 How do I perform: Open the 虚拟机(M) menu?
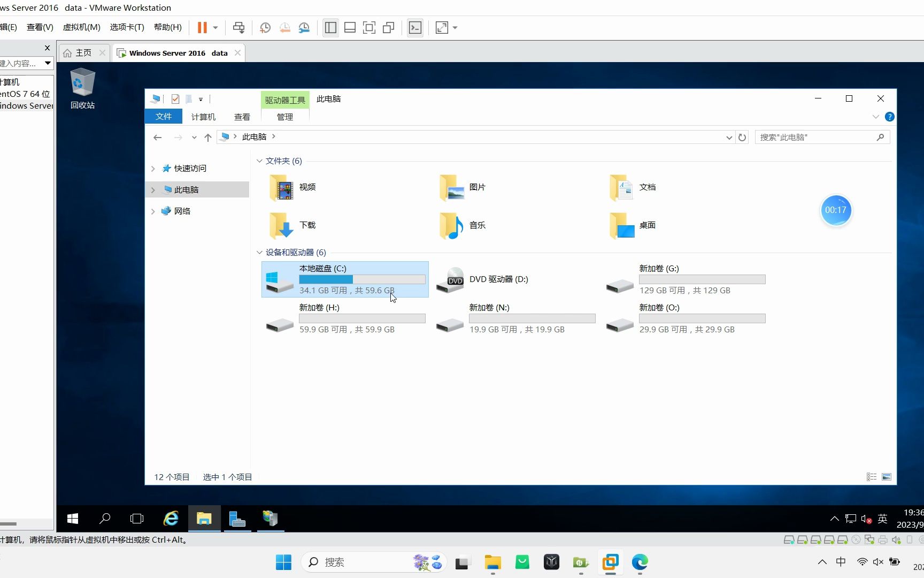[x=82, y=27]
